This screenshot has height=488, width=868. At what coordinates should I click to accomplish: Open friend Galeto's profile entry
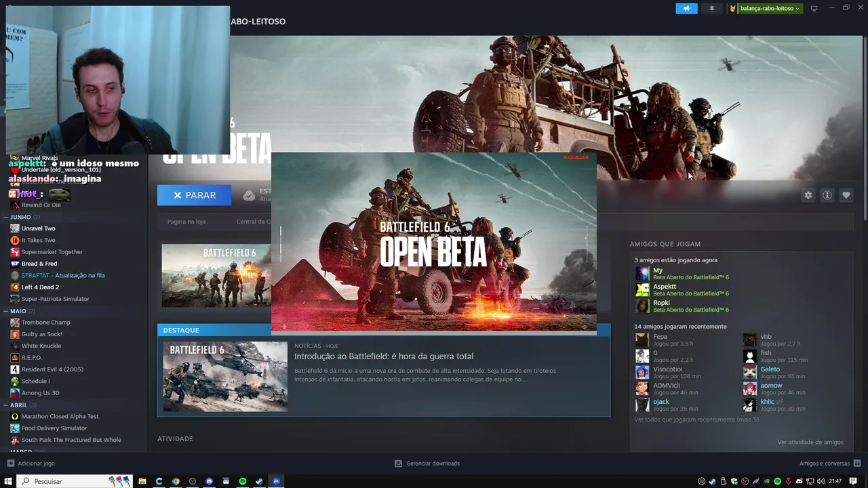[x=774, y=373]
